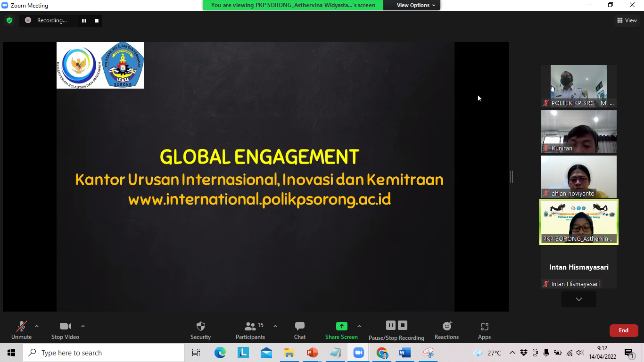644x362 pixels.
Task: Click the green encryption shield icon
Action: click(9, 20)
